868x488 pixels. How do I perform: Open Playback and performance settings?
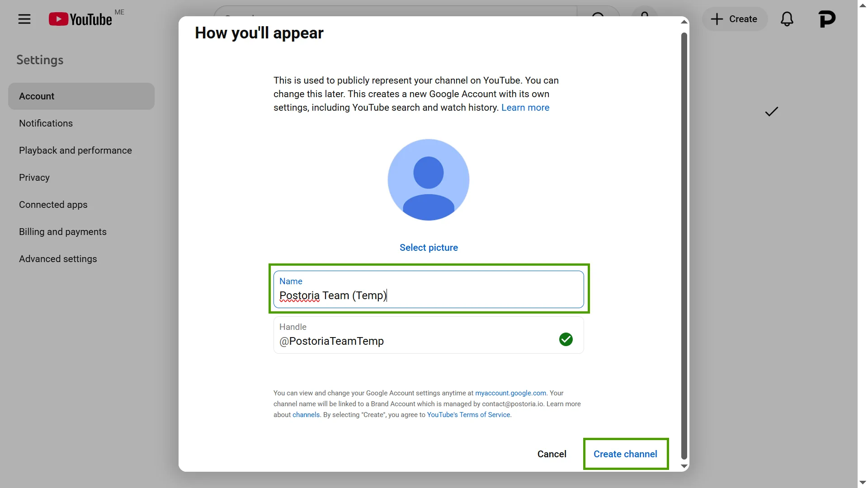75,150
